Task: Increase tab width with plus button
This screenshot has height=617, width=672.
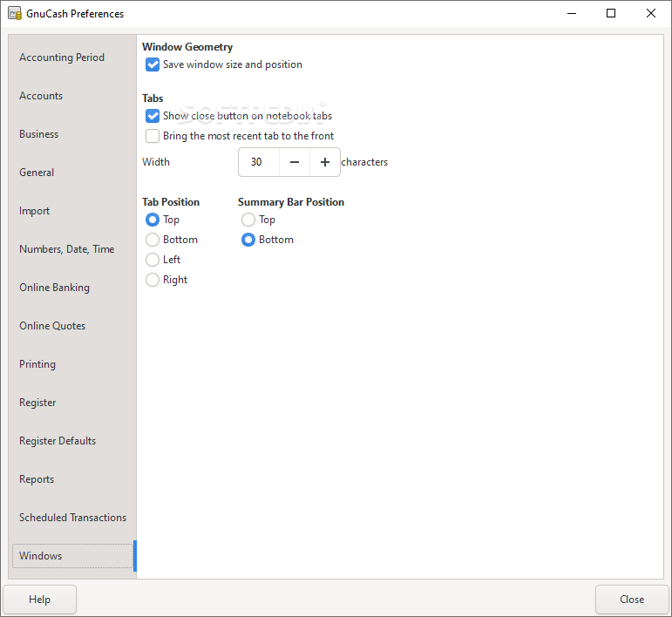Action: (325, 162)
